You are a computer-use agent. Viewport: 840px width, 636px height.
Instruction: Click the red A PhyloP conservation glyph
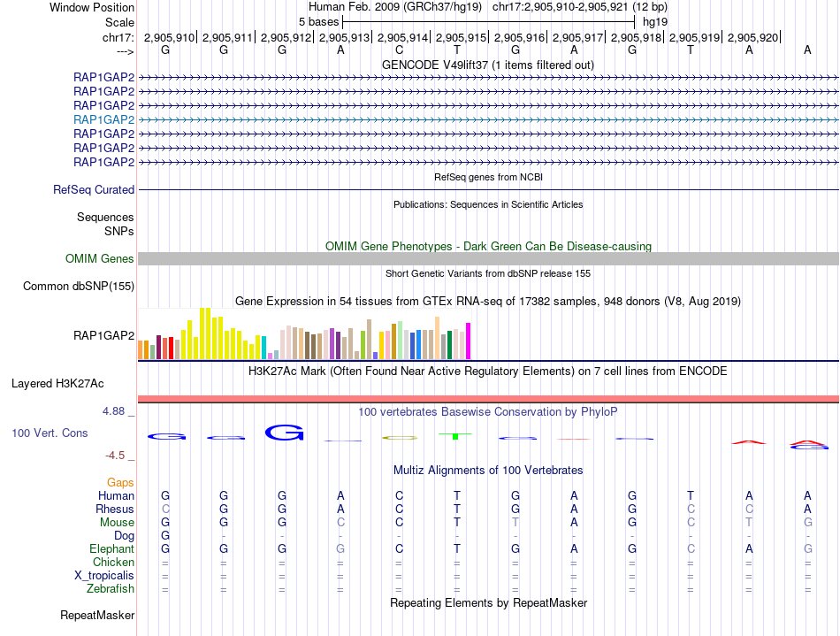(x=749, y=442)
